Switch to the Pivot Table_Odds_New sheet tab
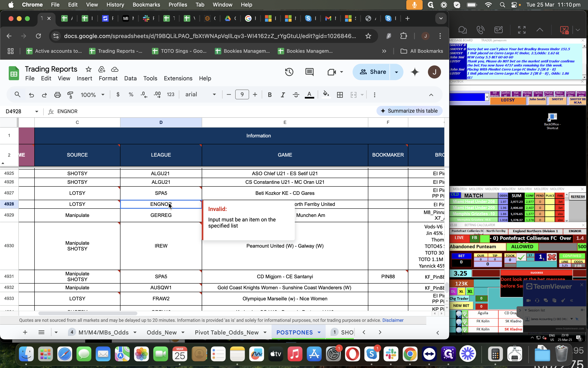Screen dimensions: 588x368 226,332
